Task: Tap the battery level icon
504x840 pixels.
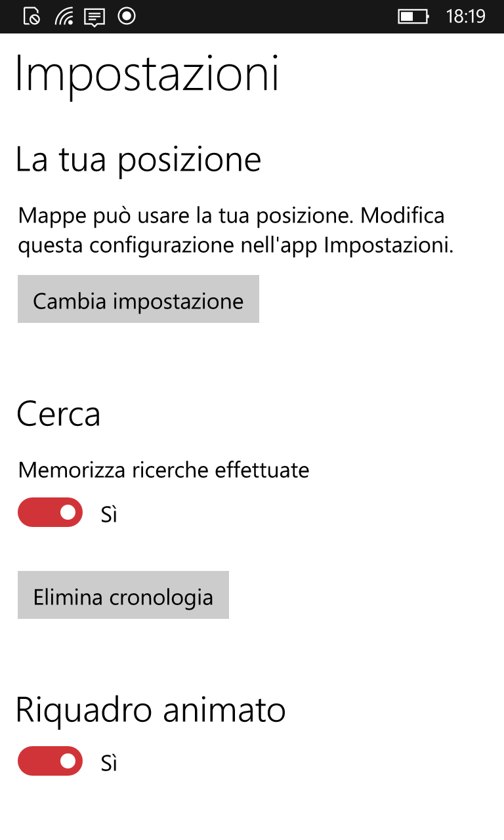Action: pyautogui.click(x=413, y=16)
